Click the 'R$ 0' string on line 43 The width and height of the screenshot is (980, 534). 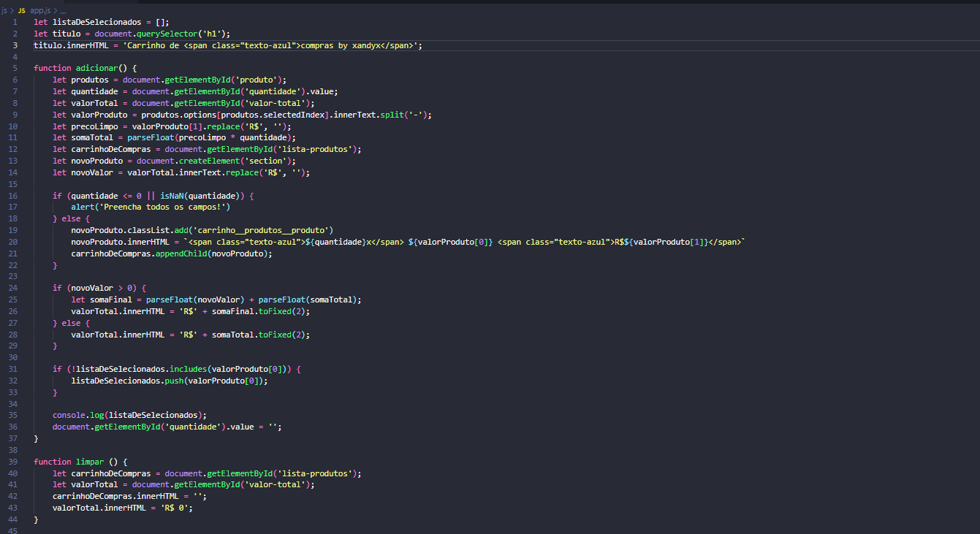(x=176, y=508)
